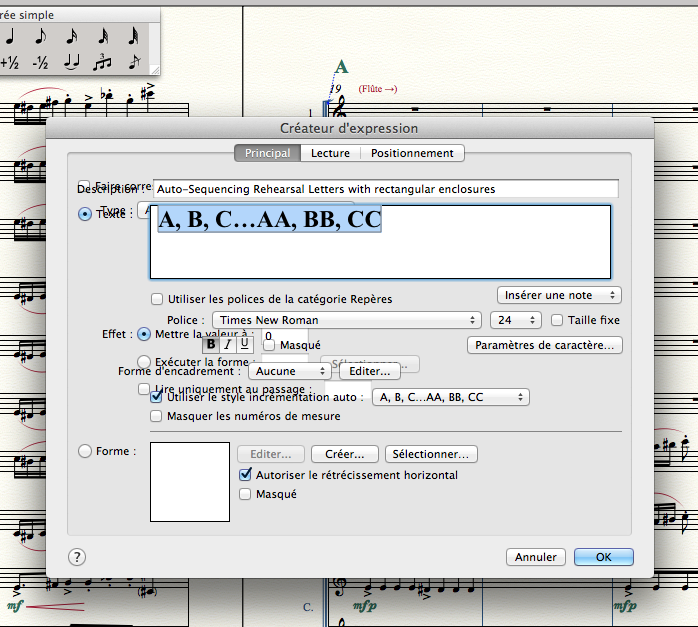Select the triplet tuplet tool

102,63
